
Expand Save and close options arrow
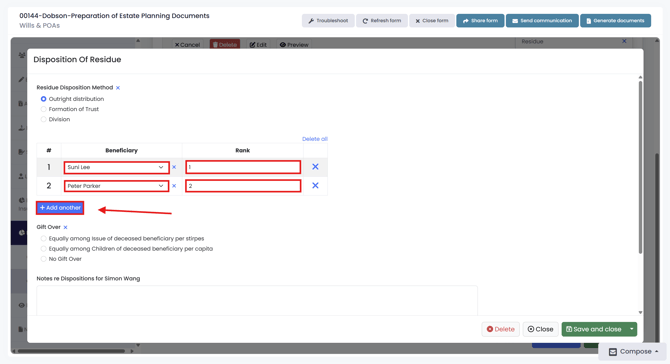[x=632, y=329]
